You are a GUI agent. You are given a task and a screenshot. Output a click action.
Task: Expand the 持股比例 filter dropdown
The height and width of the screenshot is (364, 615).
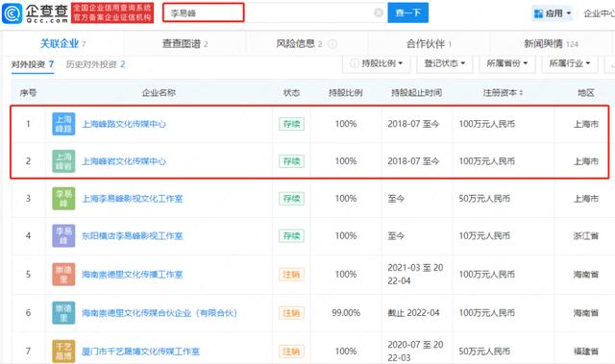click(x=377, y=63)
